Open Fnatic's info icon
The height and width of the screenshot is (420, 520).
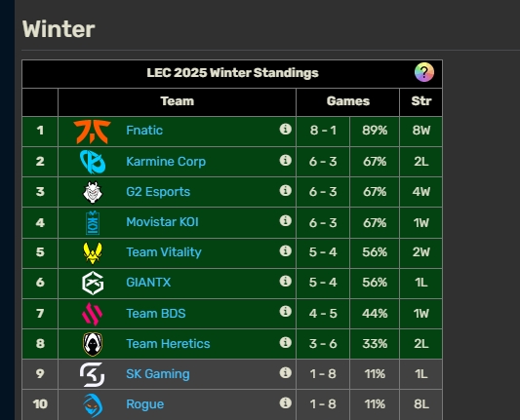[285, 129]
